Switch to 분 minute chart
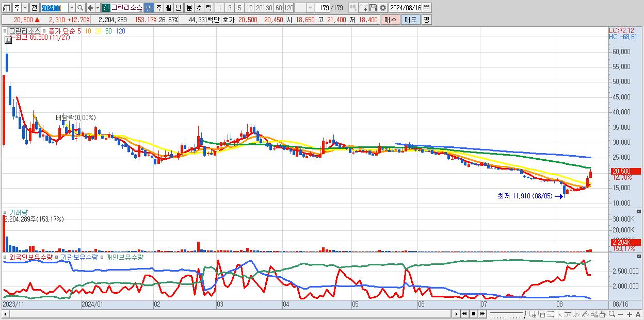 coord(189,8)
